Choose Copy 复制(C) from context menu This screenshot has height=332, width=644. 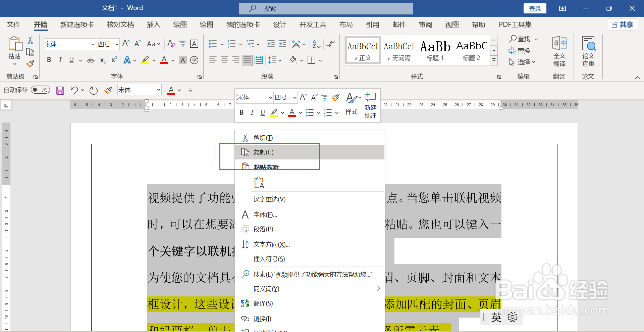[x=310, y=152]
